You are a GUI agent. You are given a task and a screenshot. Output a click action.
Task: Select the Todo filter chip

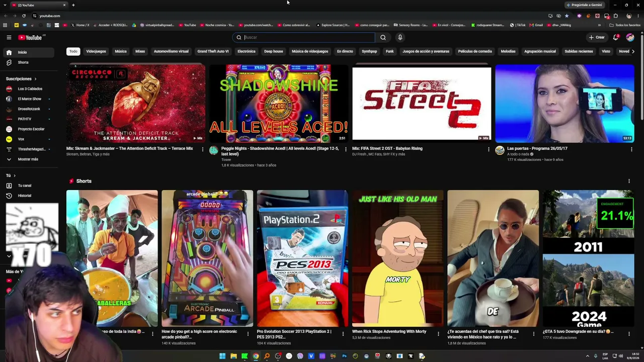(x=73, y=51)
